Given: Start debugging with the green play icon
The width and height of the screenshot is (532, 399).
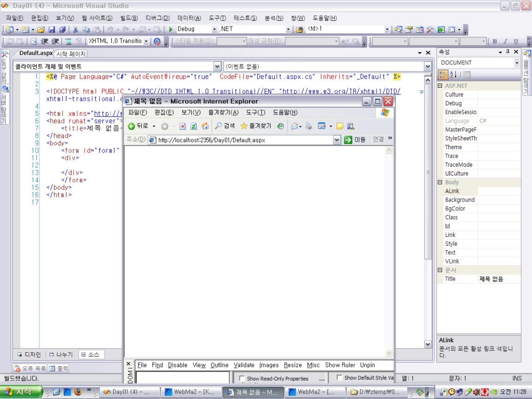Looking at the screenshot, I should tap(170, 29).
